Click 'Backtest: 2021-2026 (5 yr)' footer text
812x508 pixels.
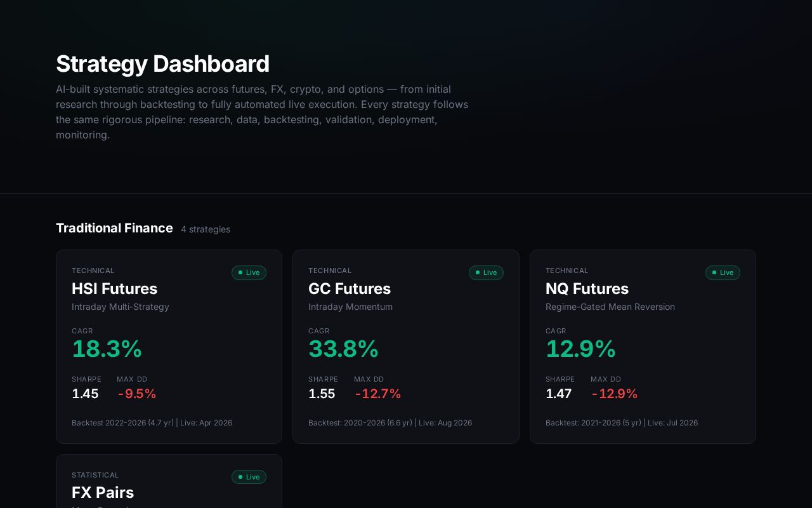(593, 423)
